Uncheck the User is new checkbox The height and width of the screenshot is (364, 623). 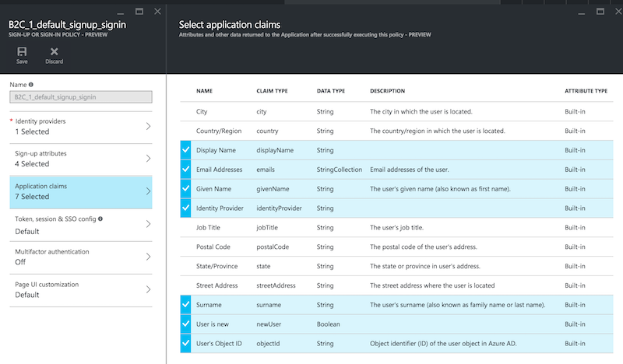(x=185, y=324)
